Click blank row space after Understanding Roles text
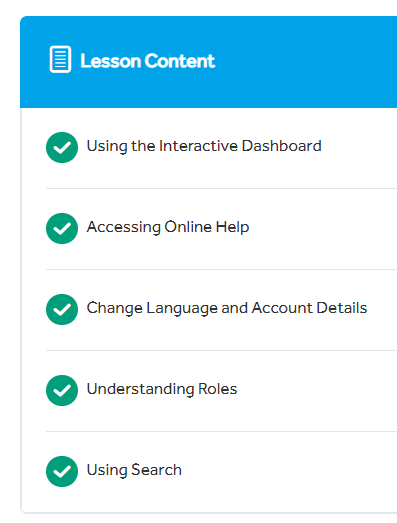Viewport: 397px width, 523px height. tap(317, 391)
